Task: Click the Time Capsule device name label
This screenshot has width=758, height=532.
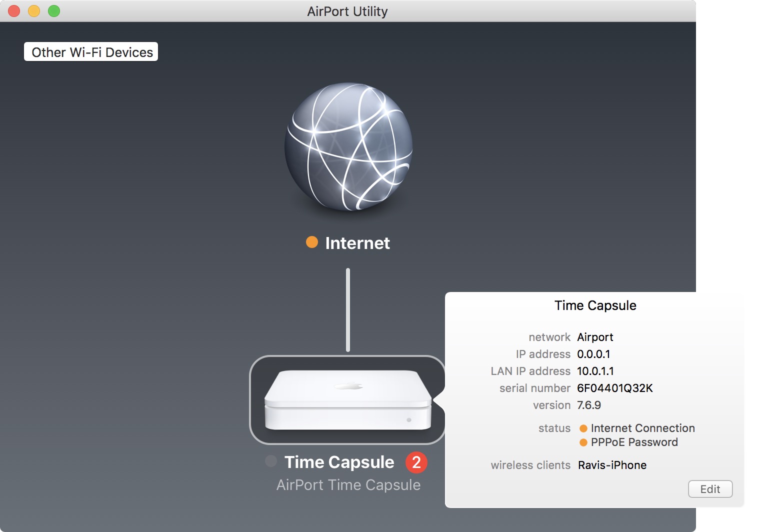Action: [x=339, y=462]
